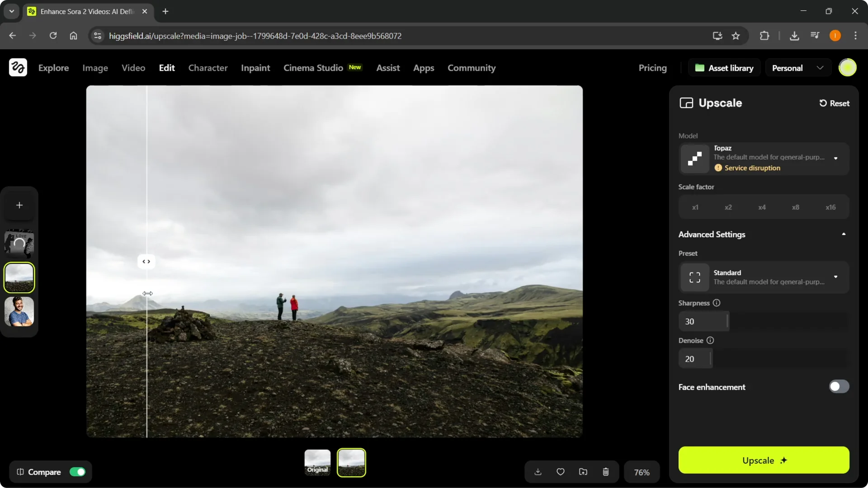
Task: Click the Upscale button
Action: [x=763, y=460]
